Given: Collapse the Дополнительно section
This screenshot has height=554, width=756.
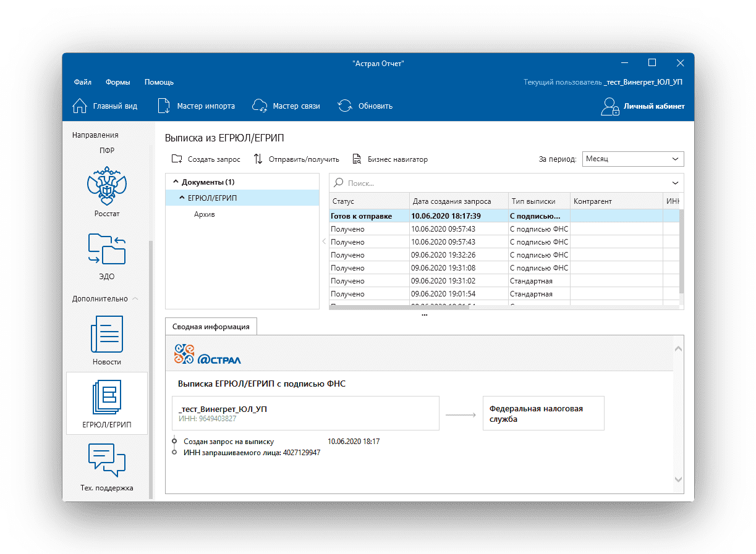Looking at the screenshot, I should (x=135, y=299).
